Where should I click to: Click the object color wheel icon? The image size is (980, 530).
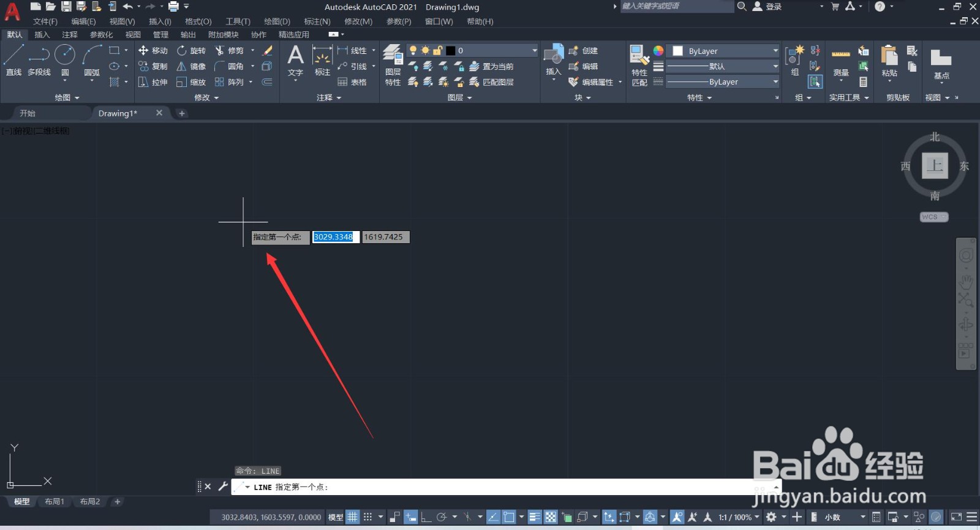click(x=658, y=51)
